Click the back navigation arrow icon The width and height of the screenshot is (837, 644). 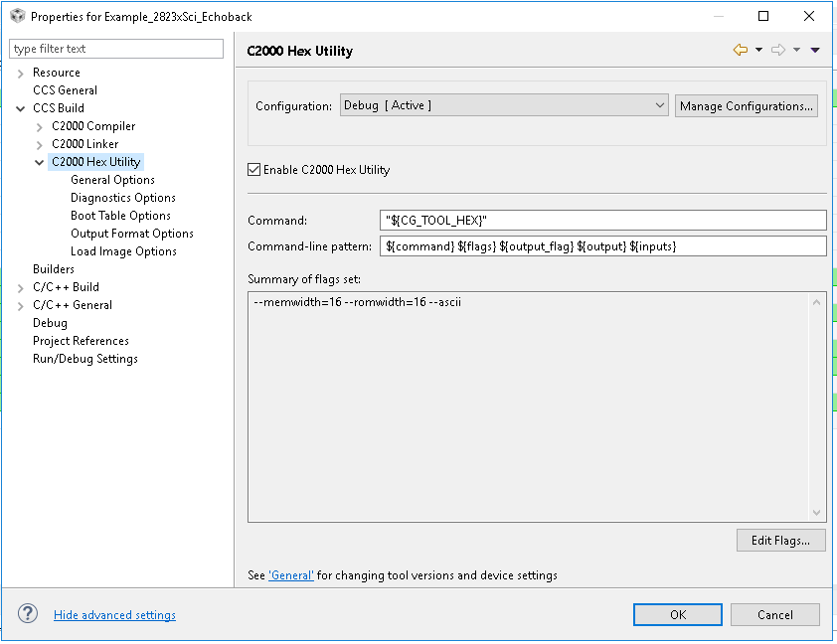[x=741, y=50]
